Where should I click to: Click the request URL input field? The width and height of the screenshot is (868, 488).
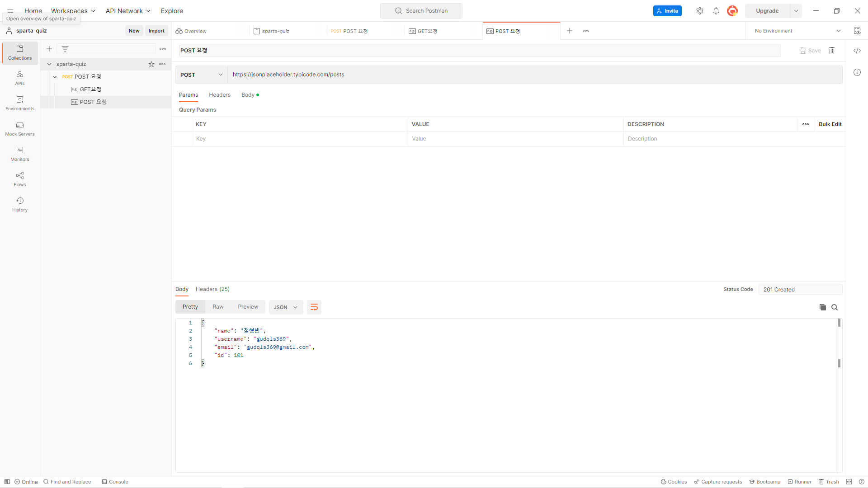pyautogui.click(x=533, y=75)
